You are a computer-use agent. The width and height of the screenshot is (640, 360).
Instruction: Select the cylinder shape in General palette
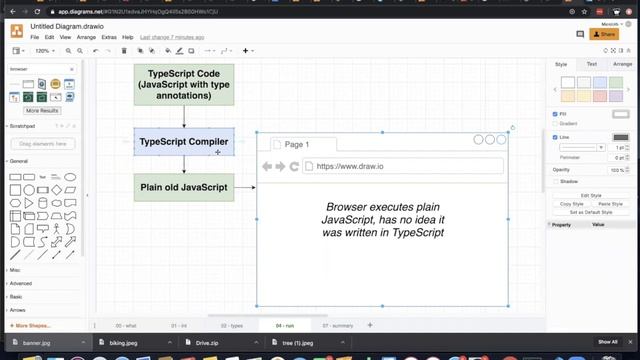click(42, 203)
